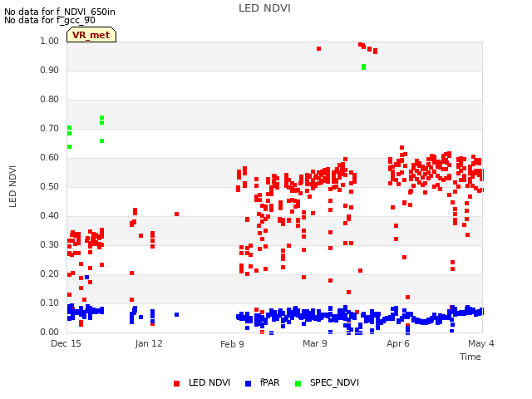Click the blue fPAR legend swatch
The image size is (532, 399).
pyautogui.click(x=248, y=383)
